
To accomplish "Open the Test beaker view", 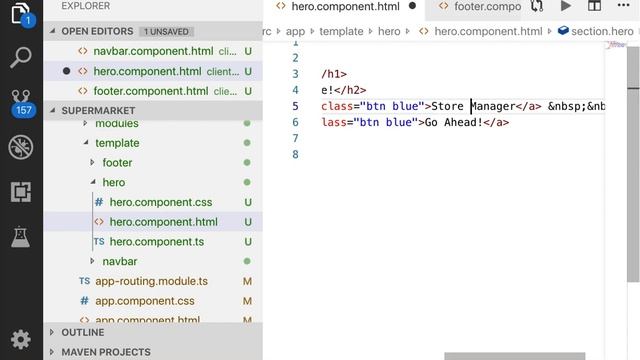I will pyautogui.click(x=20, y=237).
